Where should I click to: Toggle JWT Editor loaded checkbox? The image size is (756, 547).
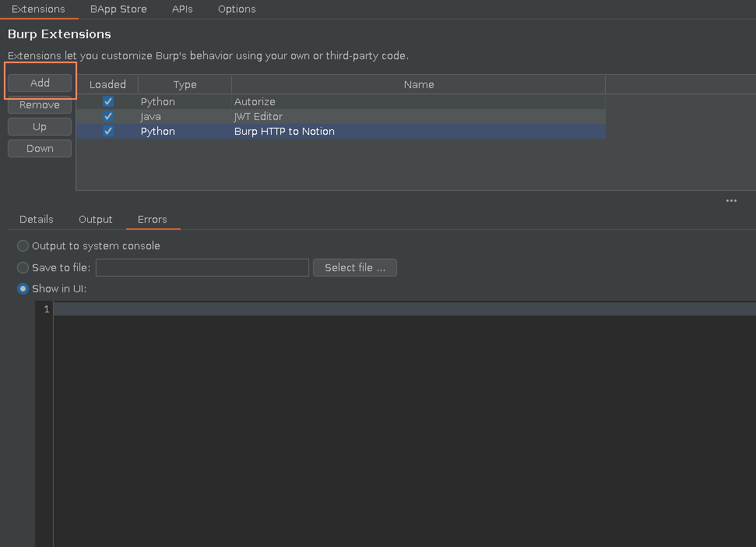(x=108, y=116)
